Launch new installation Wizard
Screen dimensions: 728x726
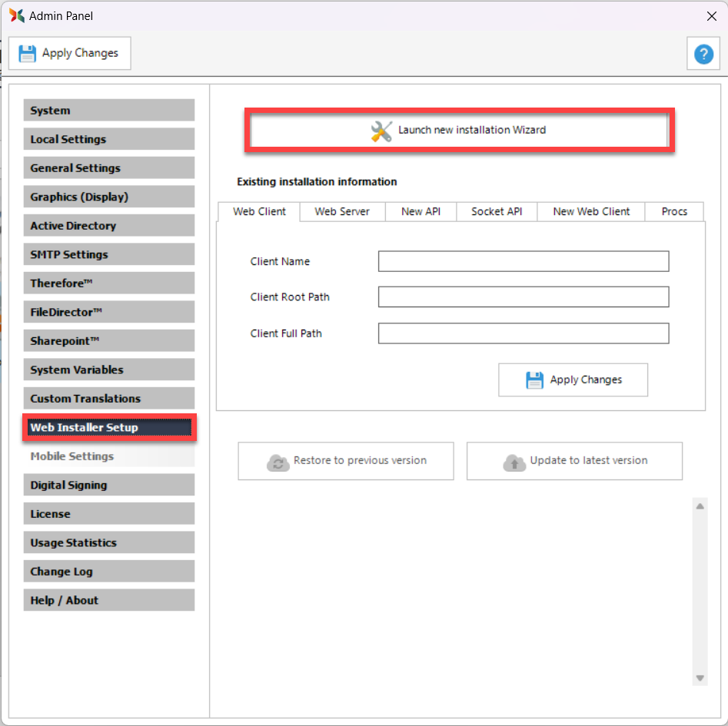coord(460,131)
